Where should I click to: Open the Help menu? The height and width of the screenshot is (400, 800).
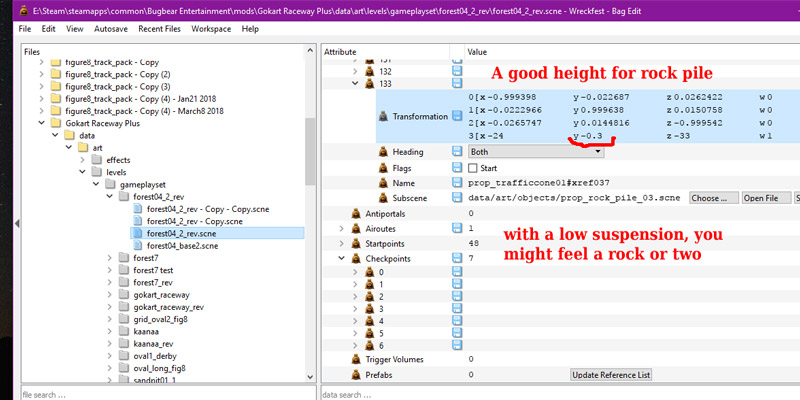pos(250,29)
